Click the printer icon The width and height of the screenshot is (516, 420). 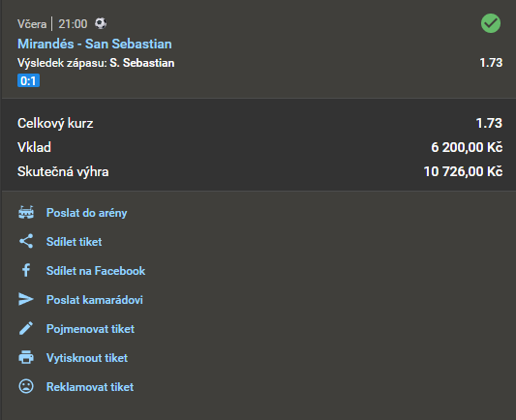[x=26, y=357]
